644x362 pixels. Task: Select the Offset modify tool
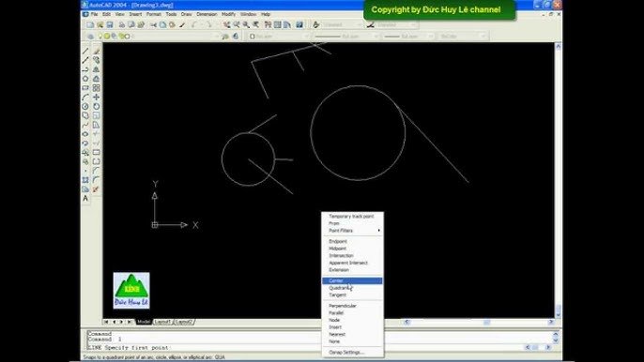point(96,79)
